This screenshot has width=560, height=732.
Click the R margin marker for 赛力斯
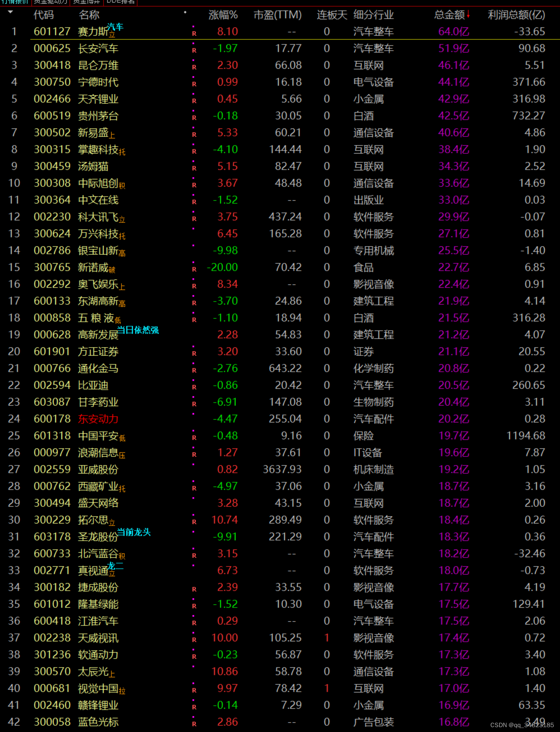[x=194, y=33]
